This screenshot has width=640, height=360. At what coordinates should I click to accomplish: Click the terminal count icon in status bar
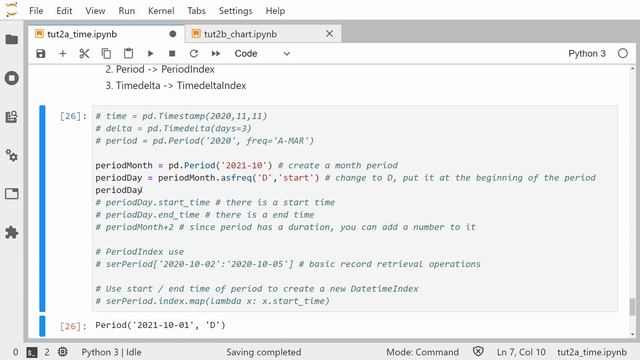(32, 352)
